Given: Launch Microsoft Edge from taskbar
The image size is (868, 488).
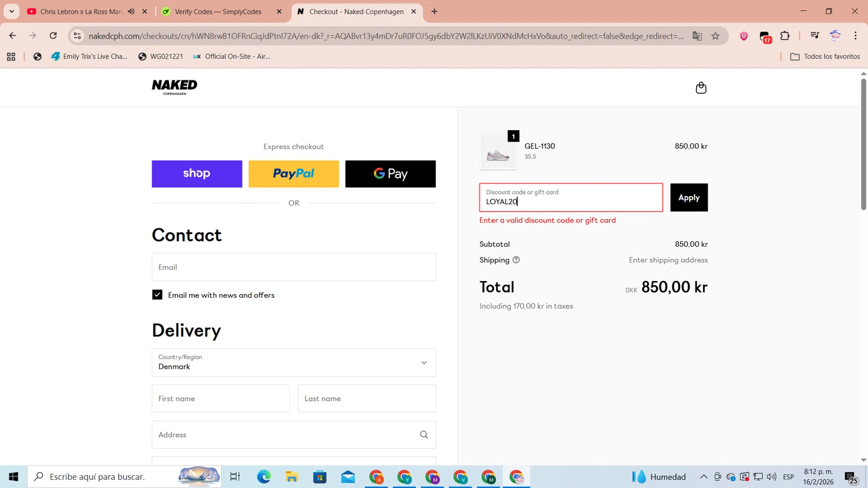Looking at the screenshot, I should 264,476.
